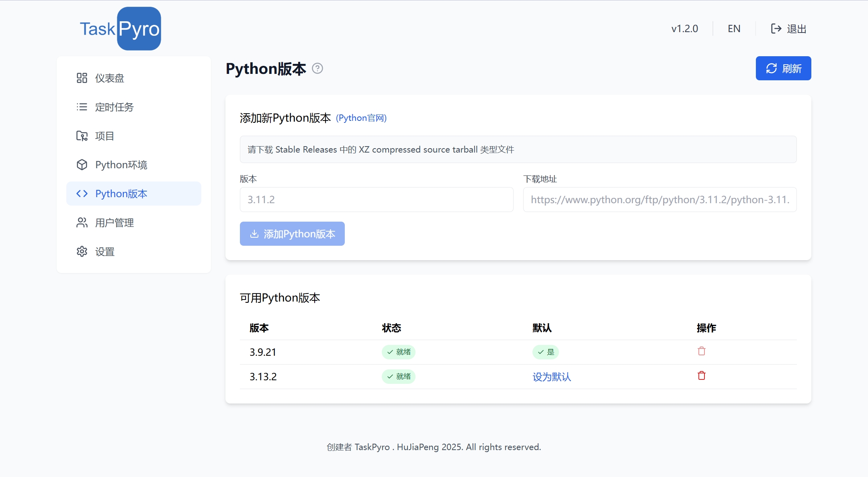Go to 项目 projects page
Image resolution: width=868 pixels, height=477 pixels.
click(104, 136)
